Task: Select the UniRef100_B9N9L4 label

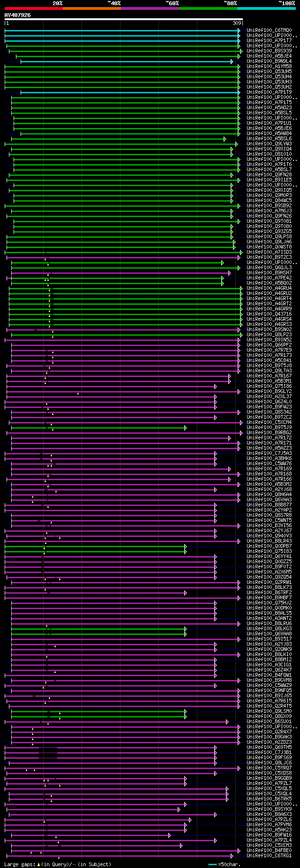Action: 269,61
